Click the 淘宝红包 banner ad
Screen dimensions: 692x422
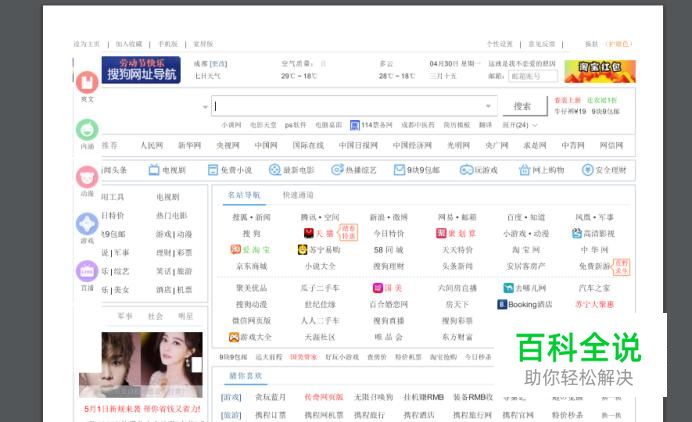(x=600, y=72)
